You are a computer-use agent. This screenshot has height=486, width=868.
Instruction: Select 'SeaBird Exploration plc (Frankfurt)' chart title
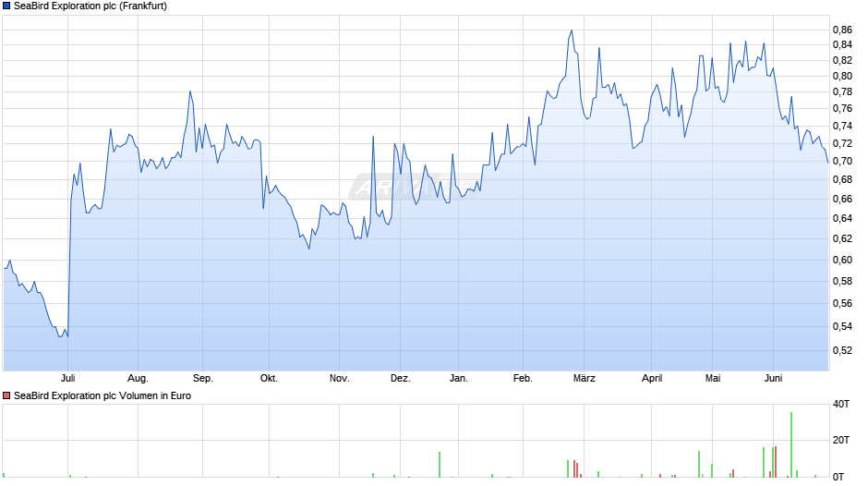pyautogui.click(x=90, y=6)
